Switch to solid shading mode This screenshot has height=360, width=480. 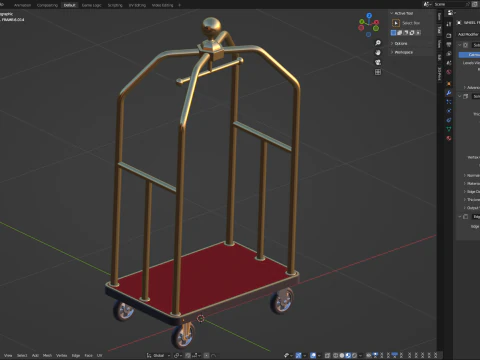[342, 355]
